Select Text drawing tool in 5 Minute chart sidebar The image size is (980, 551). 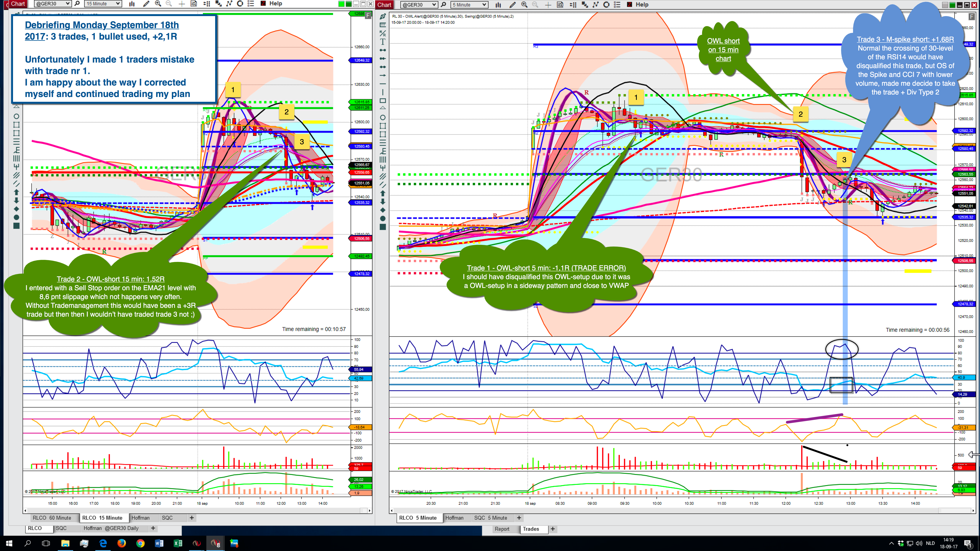383,42
